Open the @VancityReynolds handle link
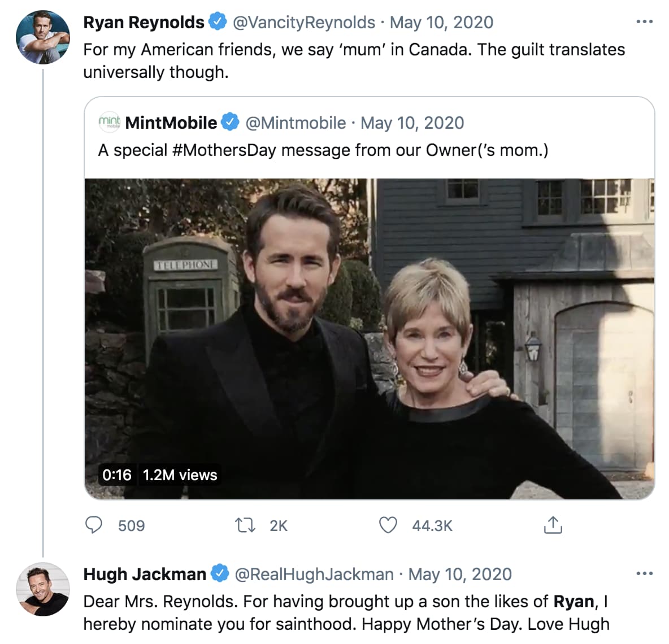 click(304, 23)
